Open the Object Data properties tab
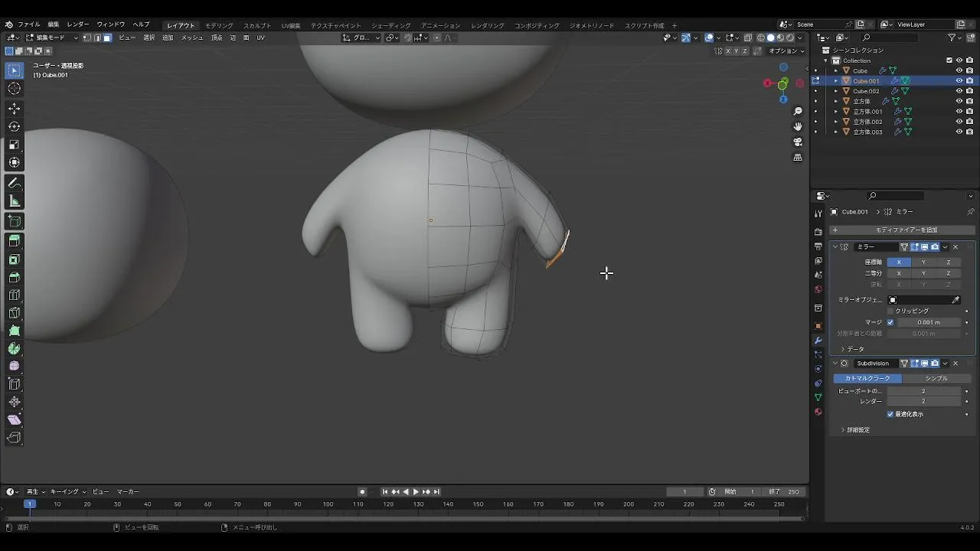This screenshot has width=980, height=551. coord(818,397)
